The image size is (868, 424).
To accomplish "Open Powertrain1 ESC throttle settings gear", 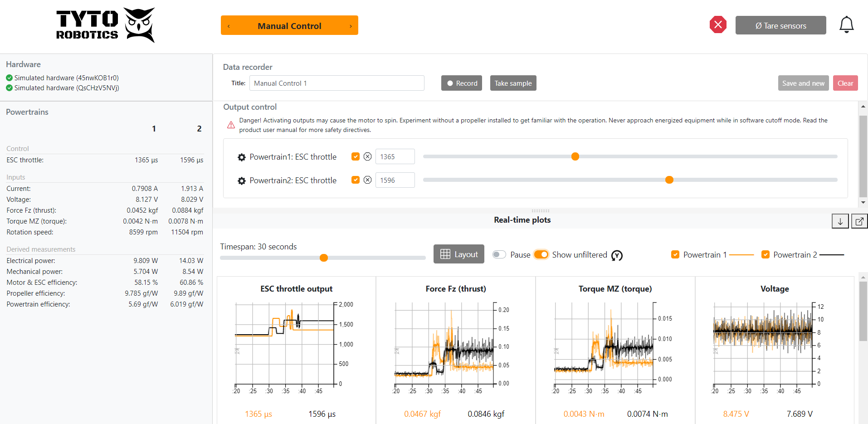I will [241, 157].
